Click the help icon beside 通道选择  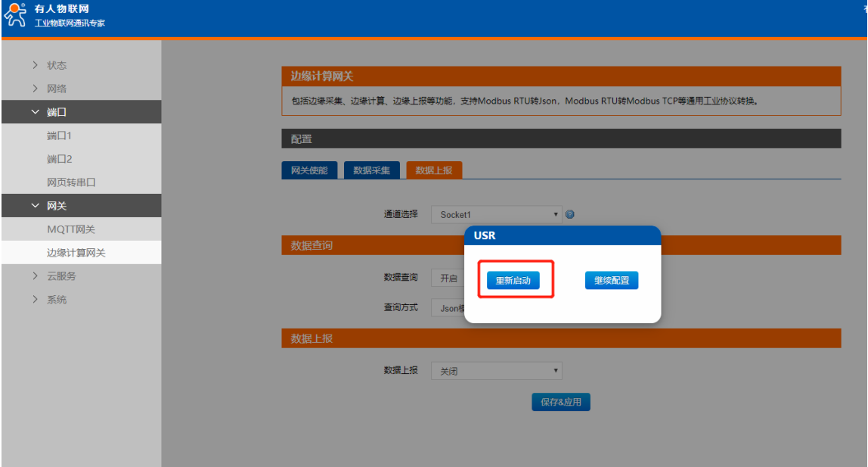coord(570,214)
